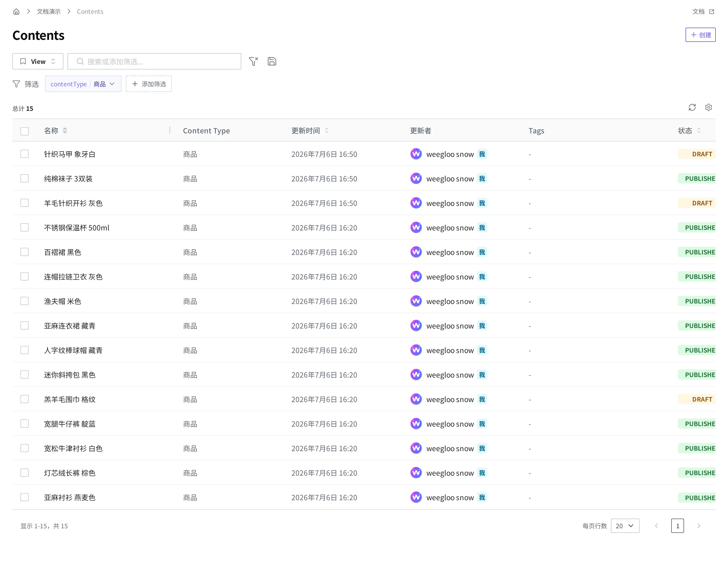Sort by 名称 column arrows
The width and height of the screenshot is (728, 562).
(65, 131)
